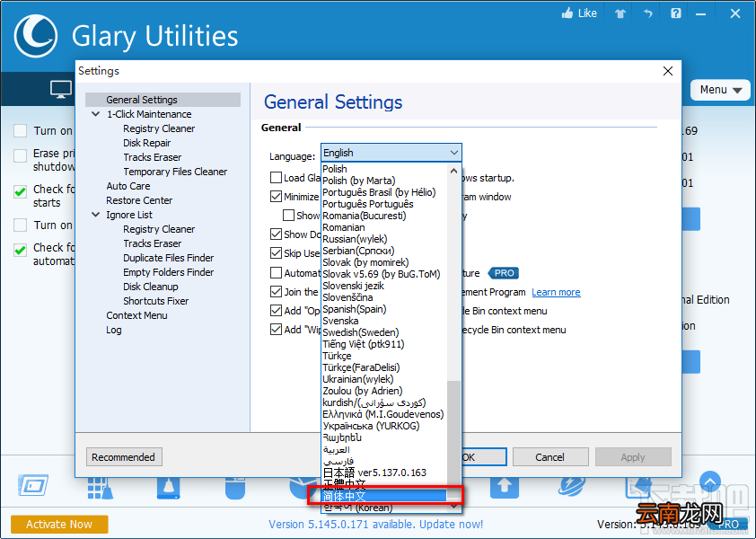The height and width of the screenshot is (539, 756).
Task: Open the disk screen tool in the bottom bar
Action: [33, 485]
